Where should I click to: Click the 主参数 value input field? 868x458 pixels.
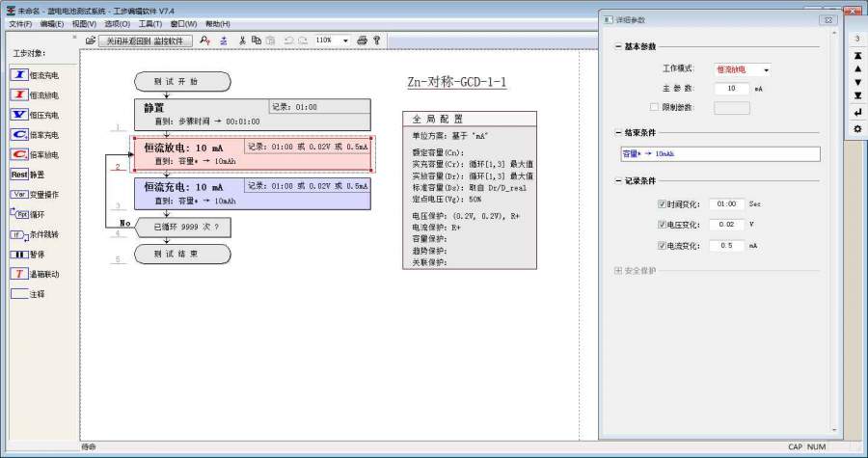pyautogui.click(x=731, y=89)
